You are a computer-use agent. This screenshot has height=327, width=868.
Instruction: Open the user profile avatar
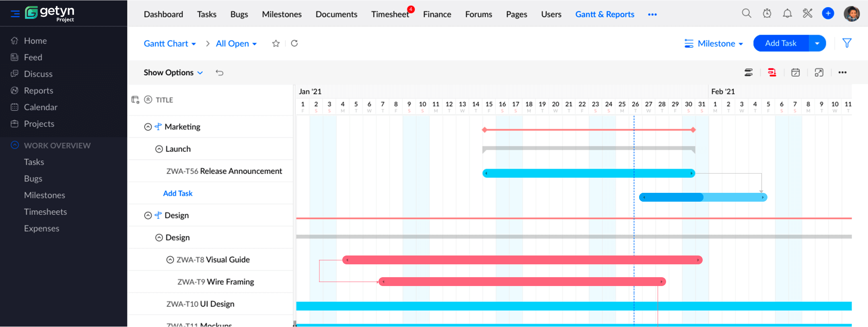852,13
